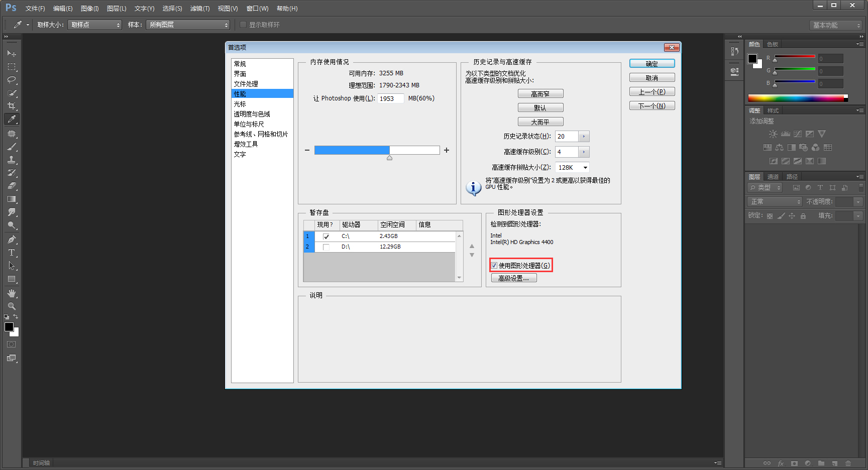The image size is (868, 470).
Task: Open the 高速缓存拼贴大小 dropdown showing 128K
Action: pyautogui.click(x=572, y=167)
